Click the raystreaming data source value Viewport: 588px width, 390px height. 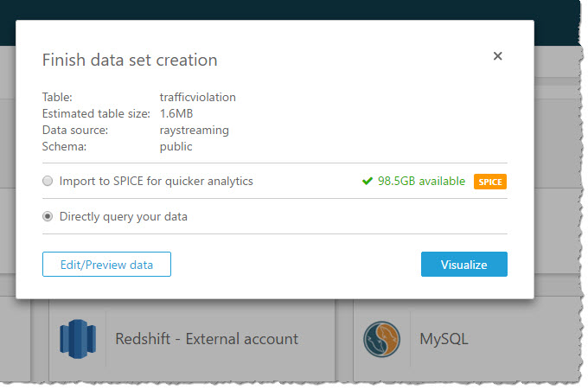(x=195, y=130)
